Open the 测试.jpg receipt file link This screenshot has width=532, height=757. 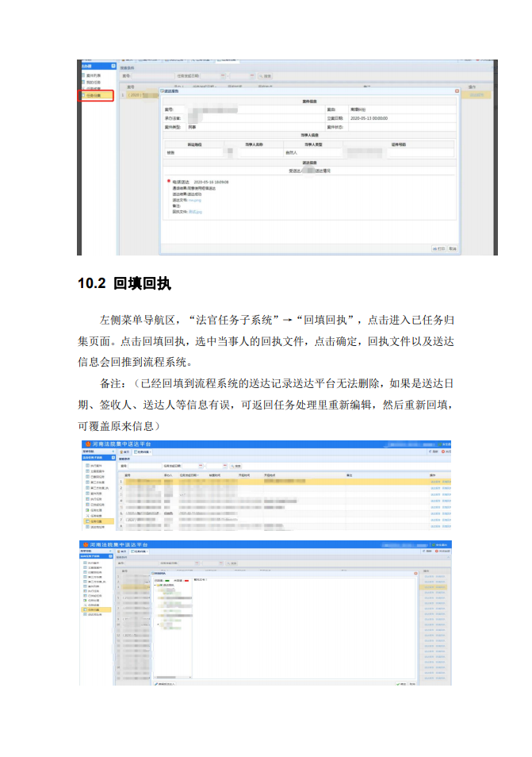[195, 211]
